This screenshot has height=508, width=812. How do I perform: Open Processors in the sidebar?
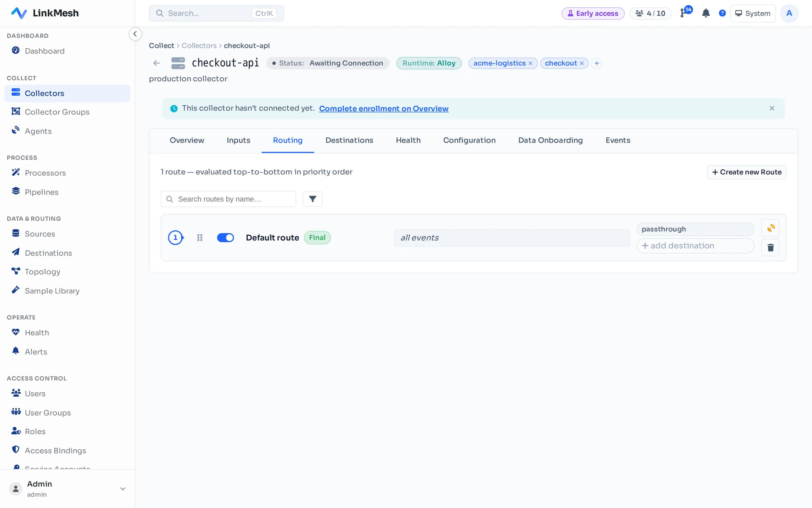67,173
